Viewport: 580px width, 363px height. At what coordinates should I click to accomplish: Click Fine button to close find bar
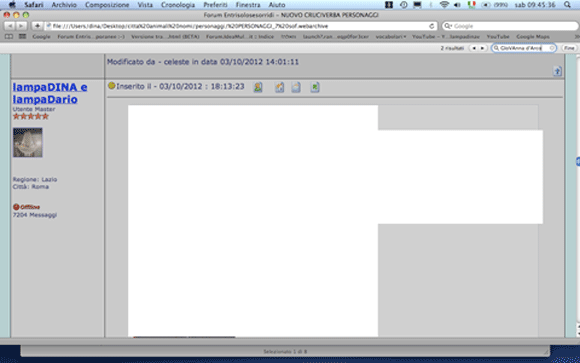click(x=569, y=48)
